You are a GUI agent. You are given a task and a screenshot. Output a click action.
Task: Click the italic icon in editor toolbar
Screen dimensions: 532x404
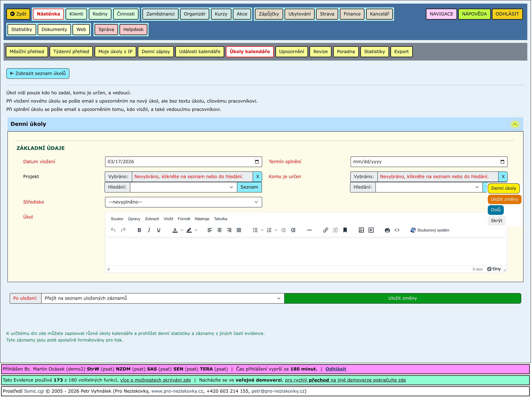click(149, 230)
